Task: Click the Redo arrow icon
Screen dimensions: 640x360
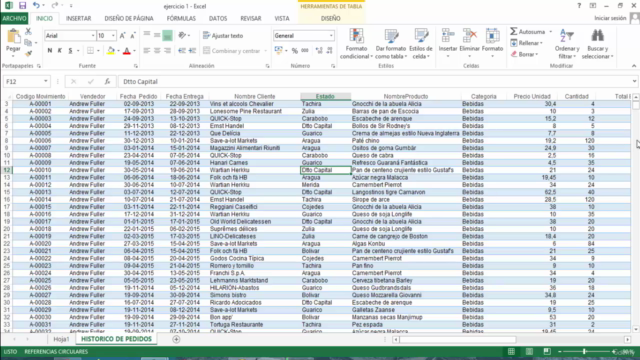Action: pyautogui.click(x=54, y=6)
